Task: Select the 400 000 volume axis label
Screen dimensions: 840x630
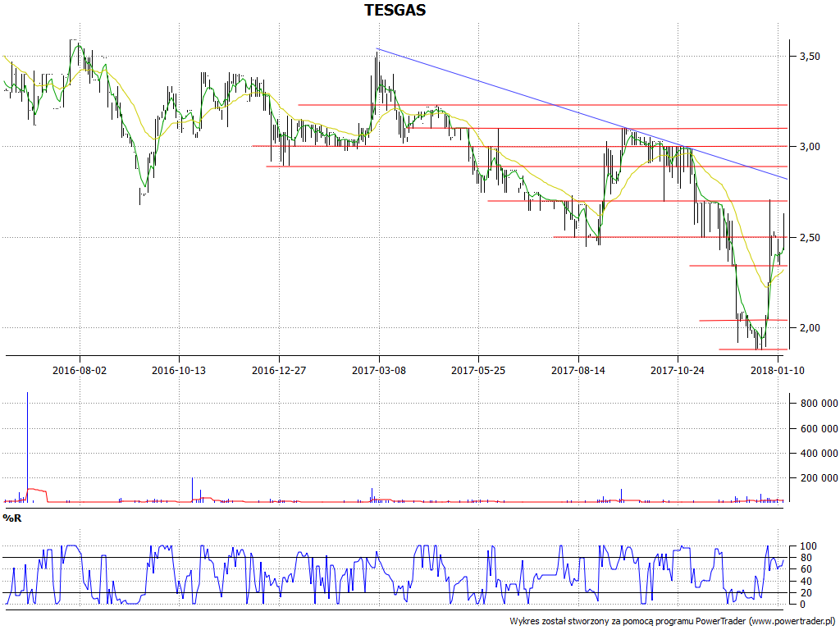Action: pyautogui.click(x=818, y=454)
